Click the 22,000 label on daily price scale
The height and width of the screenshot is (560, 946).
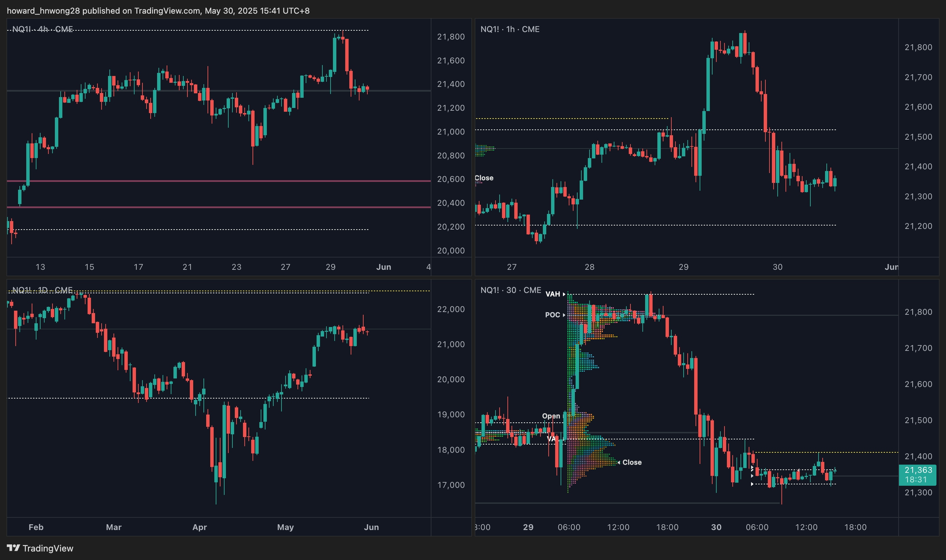point(451,309)
